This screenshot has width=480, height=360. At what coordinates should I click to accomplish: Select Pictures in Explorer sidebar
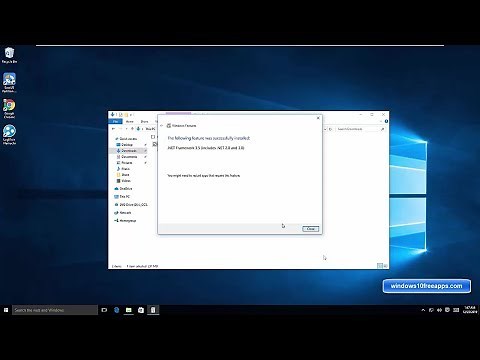pos(125,163)
